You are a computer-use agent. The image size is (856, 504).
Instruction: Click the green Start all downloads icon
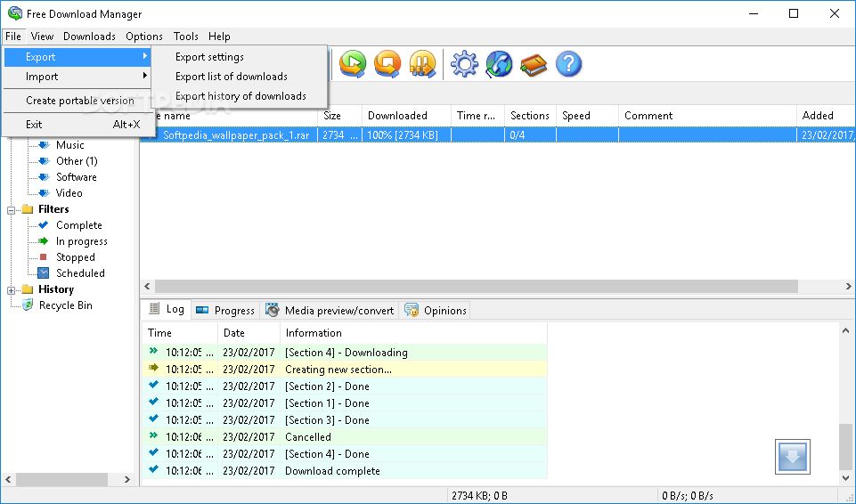(353, 64)
